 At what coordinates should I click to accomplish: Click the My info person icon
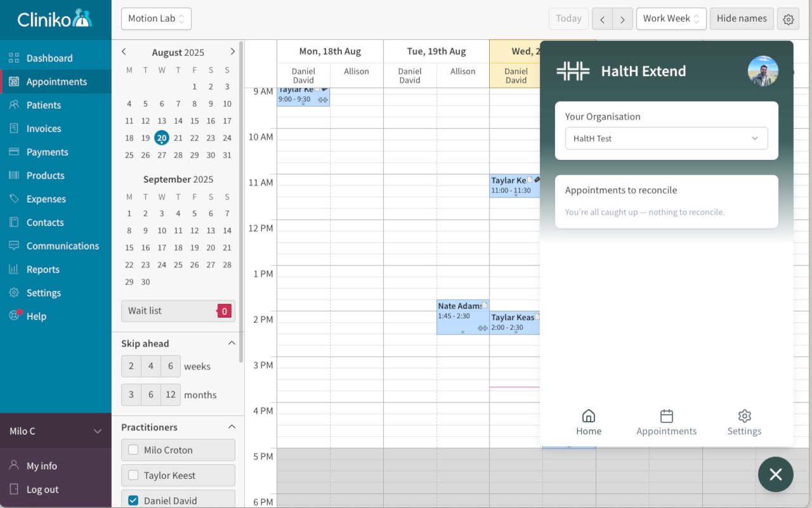point(14,465)
